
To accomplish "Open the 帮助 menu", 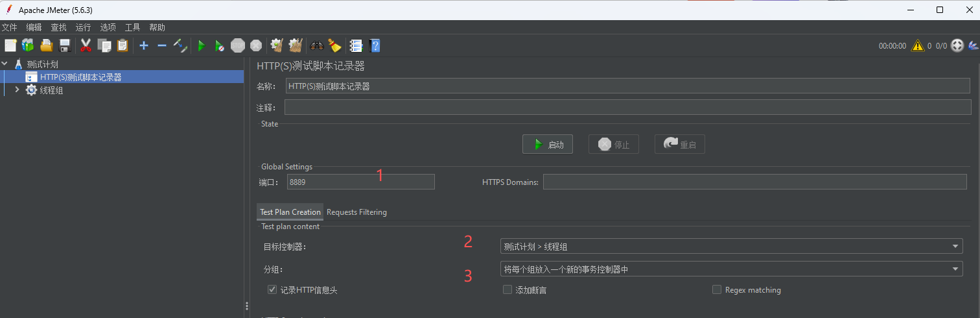I will [157, 27].
